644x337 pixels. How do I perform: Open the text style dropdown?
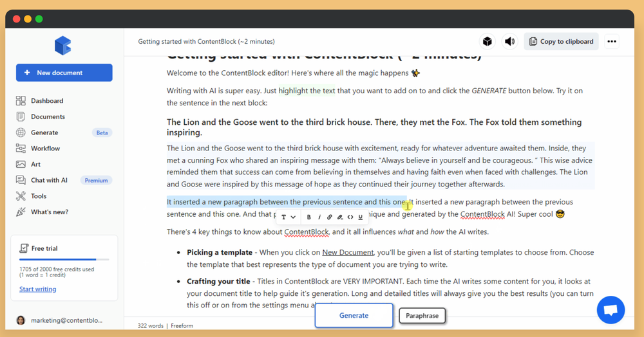[x=289, y=217]
